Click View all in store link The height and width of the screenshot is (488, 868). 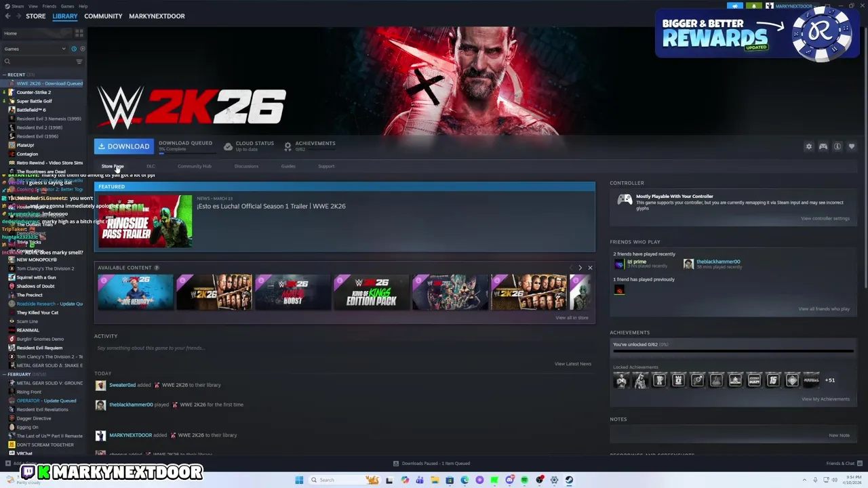coord(572,318)
